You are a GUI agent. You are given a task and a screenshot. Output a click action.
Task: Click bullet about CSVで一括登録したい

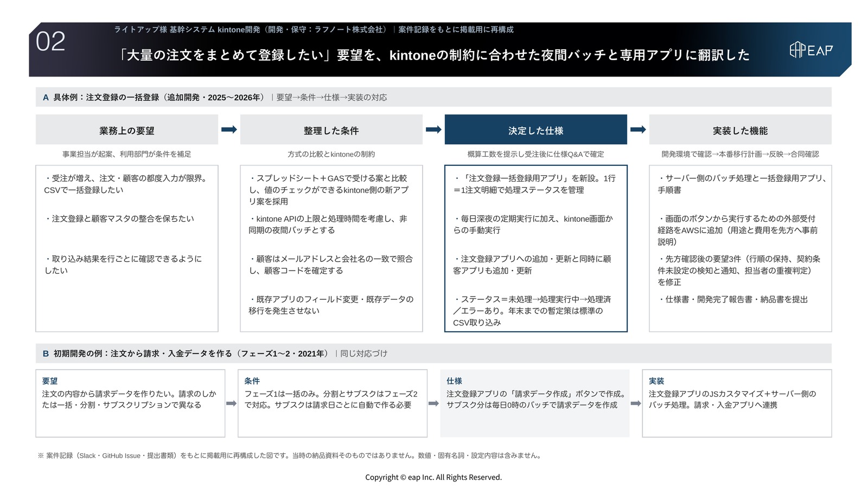126,184
